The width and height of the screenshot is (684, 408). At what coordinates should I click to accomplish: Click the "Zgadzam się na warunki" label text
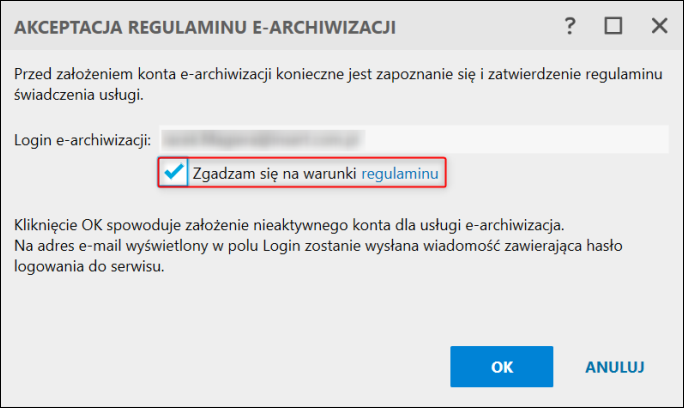(x=275, y=173)
